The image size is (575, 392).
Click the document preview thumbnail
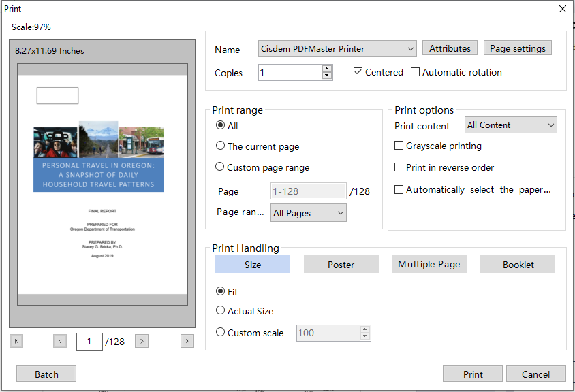[x=102, y=184]
